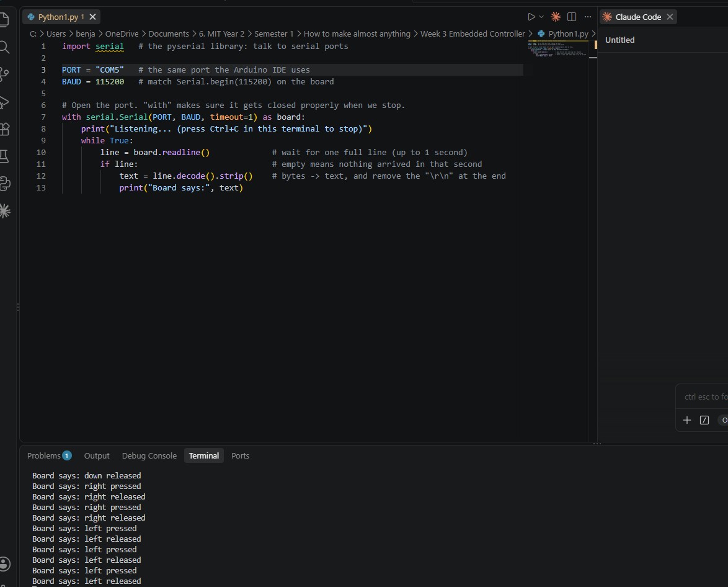Open the editor More Actions ellipsis
Image resolution: width=728 pixels, height=587 pixels.
[588, 17]
